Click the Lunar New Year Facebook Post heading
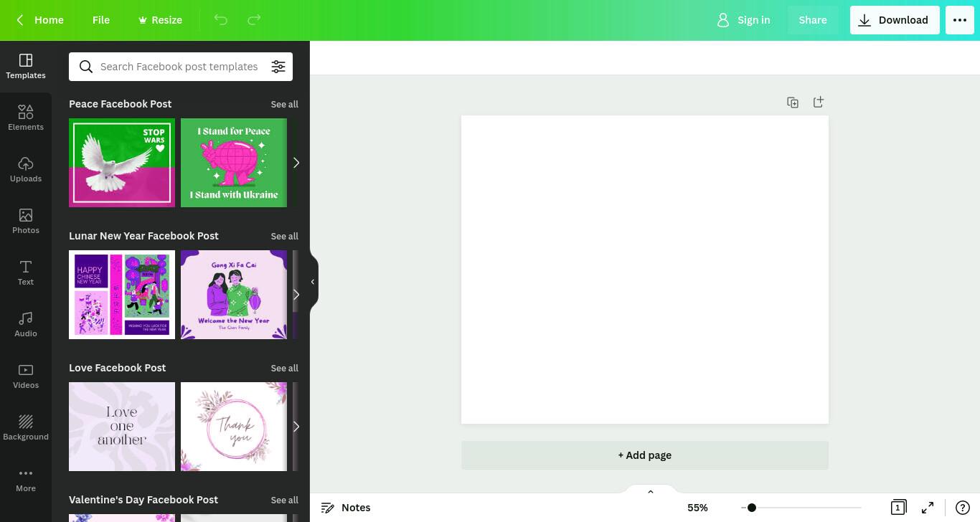 [143, 236]
